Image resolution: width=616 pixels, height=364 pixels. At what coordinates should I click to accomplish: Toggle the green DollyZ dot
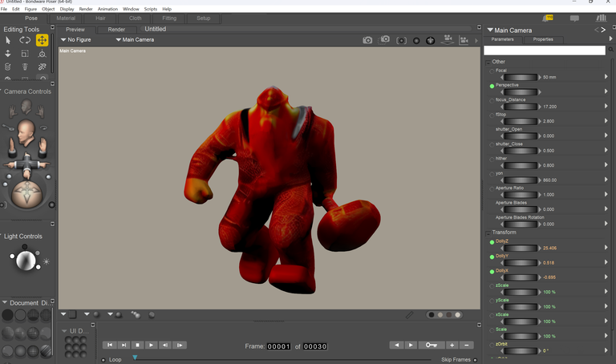(x=492, y=242)
